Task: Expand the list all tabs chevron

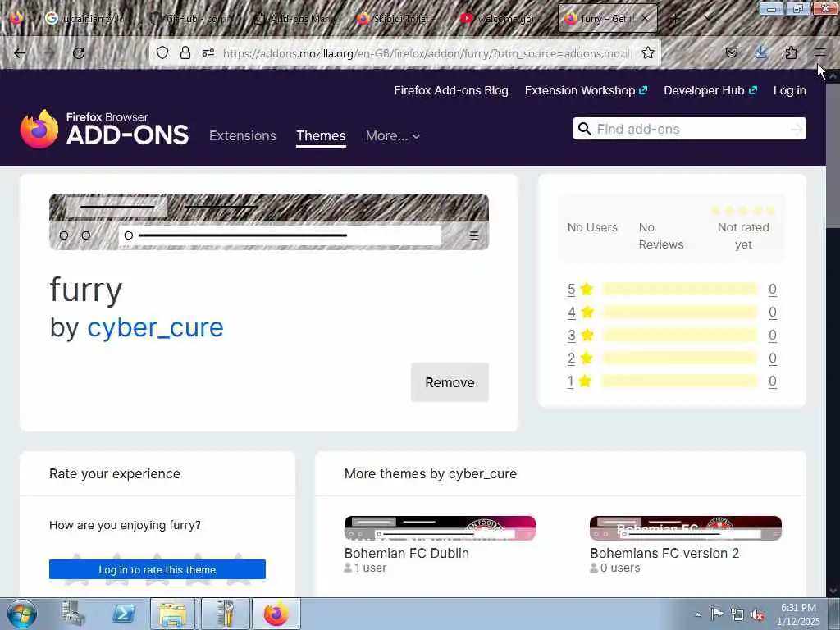Action: [707, 18]
